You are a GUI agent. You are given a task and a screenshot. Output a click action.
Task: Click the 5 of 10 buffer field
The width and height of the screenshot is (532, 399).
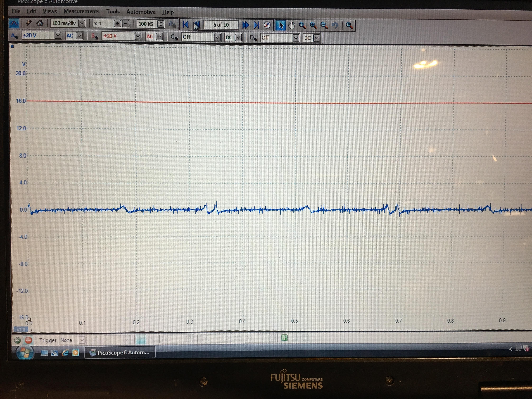(x=221, y=25)
